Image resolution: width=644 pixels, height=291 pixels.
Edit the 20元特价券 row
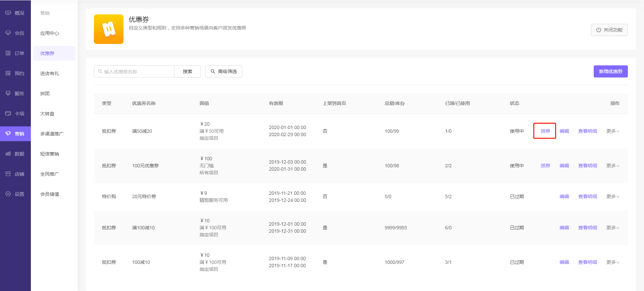tap(564, 196)
